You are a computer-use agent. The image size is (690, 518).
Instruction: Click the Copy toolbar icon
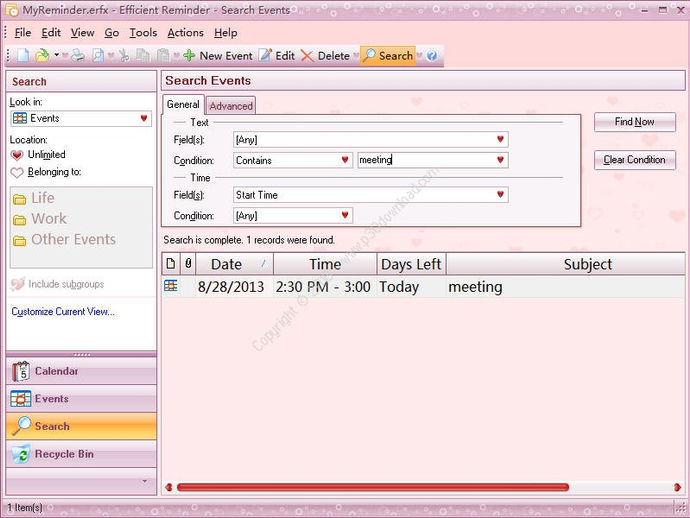point(143,55)
